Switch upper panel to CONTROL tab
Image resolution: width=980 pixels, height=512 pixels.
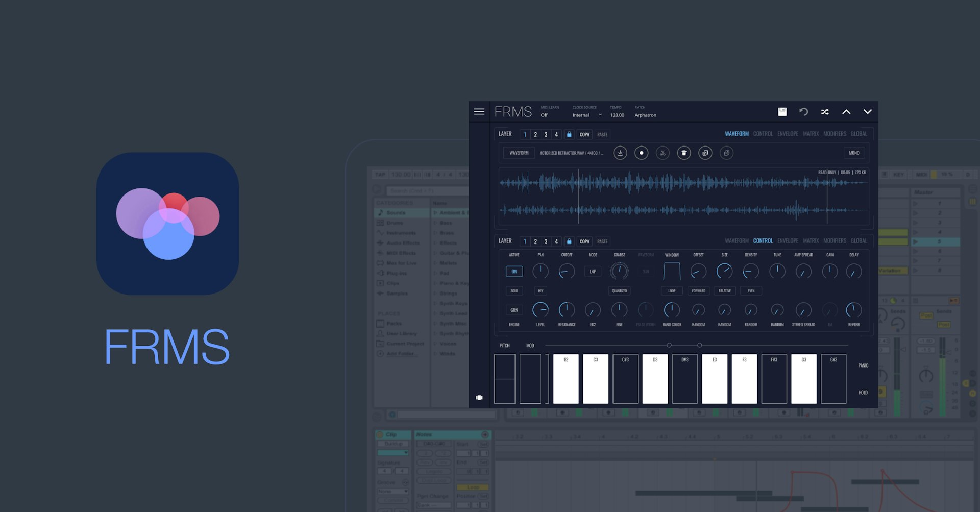click(x=763, y=134)
